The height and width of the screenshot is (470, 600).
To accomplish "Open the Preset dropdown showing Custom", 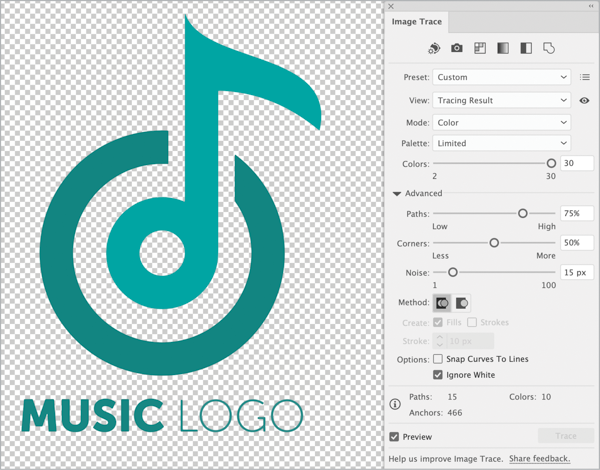I will [x=502, y=77].
